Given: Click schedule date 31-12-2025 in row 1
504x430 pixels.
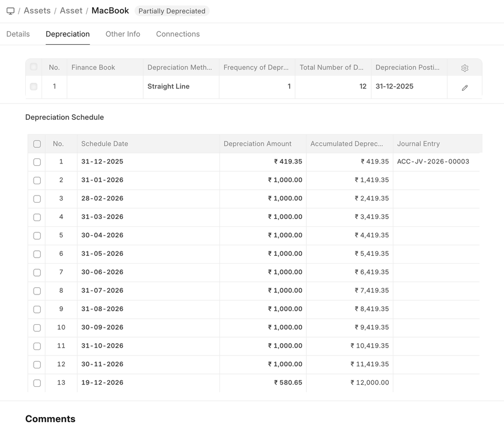Looking at the screenshot, I should [148, 162].
